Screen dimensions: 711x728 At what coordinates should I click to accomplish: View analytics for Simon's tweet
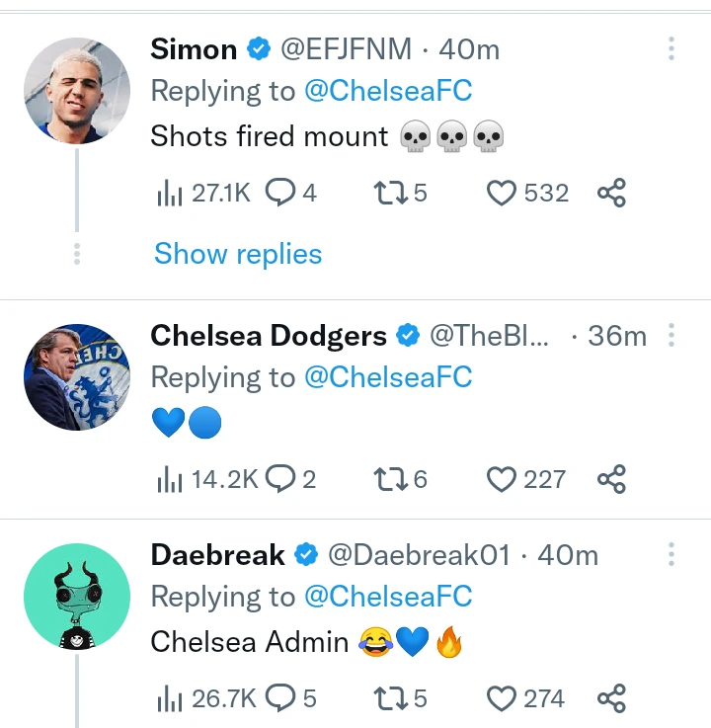[172, 194]
